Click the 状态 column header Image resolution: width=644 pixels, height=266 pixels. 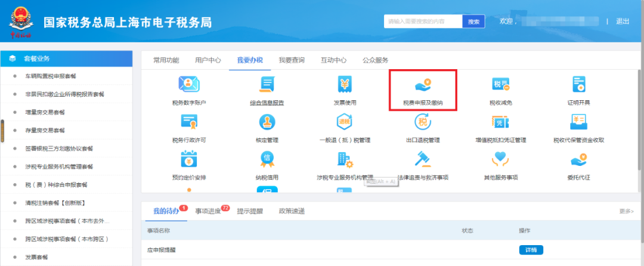pos(468,231)
